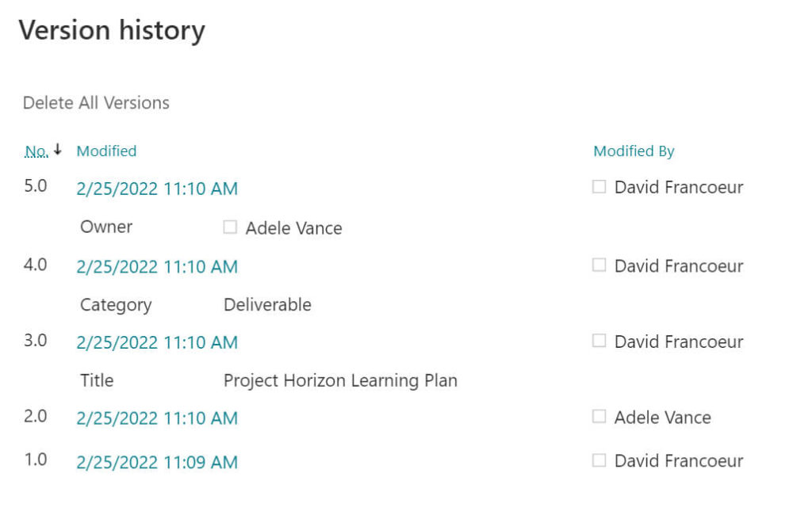The width and height of the screenshot is (812, 519).
Task: Sort by the Modified By column header
Action: 634,151
